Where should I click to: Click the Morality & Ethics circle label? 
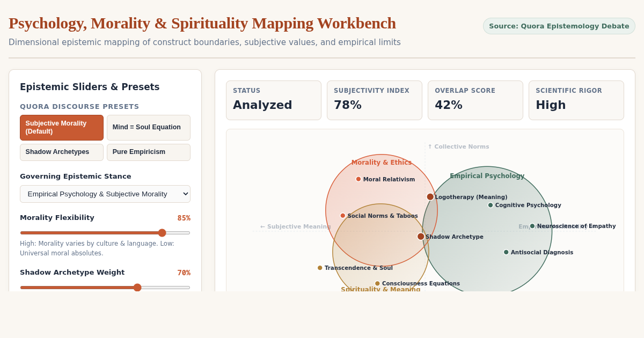tap(382, 163)
